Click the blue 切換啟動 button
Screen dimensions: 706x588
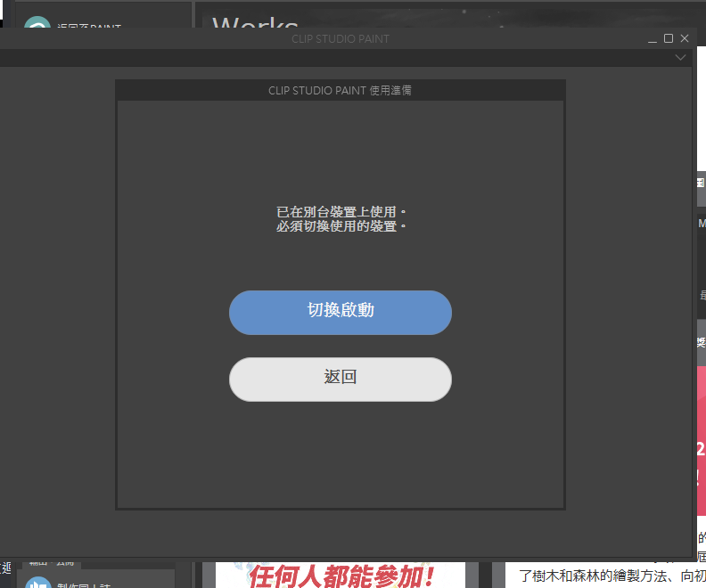[340, 312]
